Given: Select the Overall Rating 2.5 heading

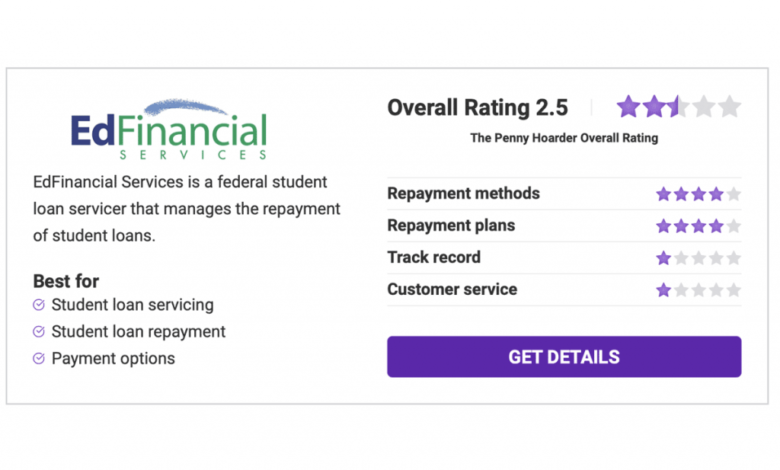Looking at the screenshot, I should point(478,107).
